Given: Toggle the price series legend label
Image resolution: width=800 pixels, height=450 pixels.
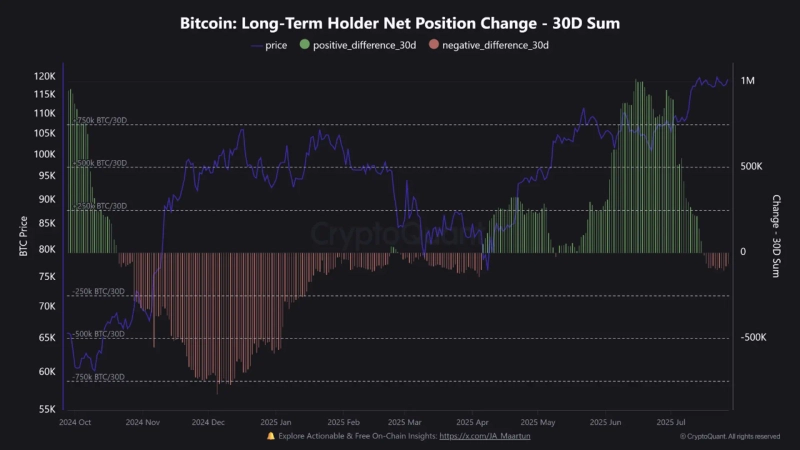Looking at the screenshot, I should 276,45.
